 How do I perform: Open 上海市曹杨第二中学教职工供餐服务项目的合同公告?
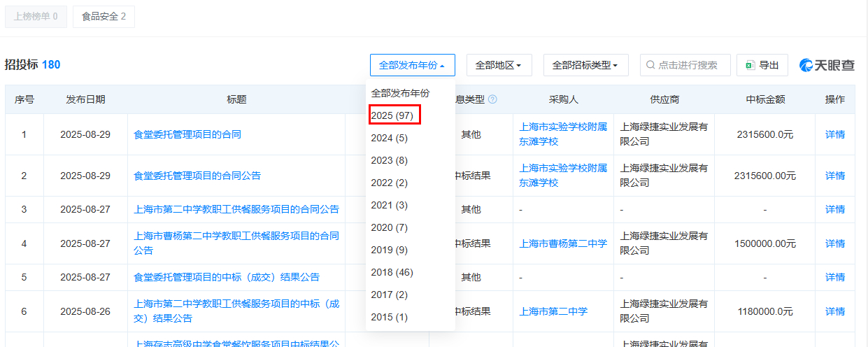coord(236,243)
